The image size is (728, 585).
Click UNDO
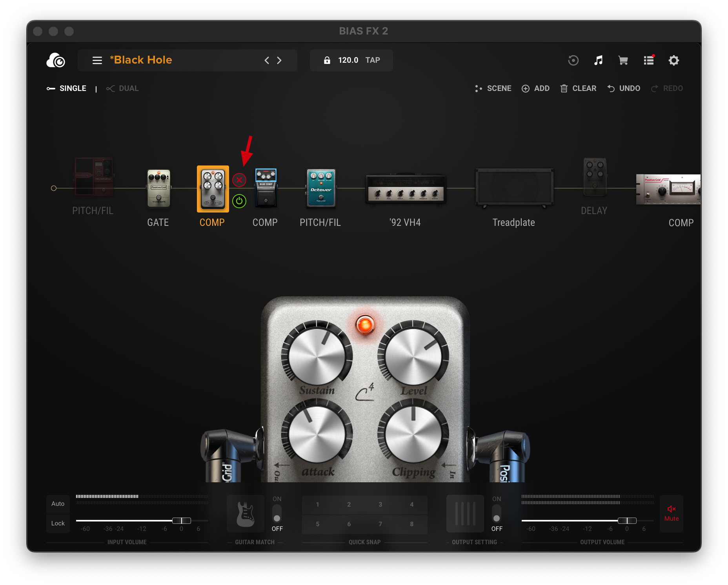(624, 89)
